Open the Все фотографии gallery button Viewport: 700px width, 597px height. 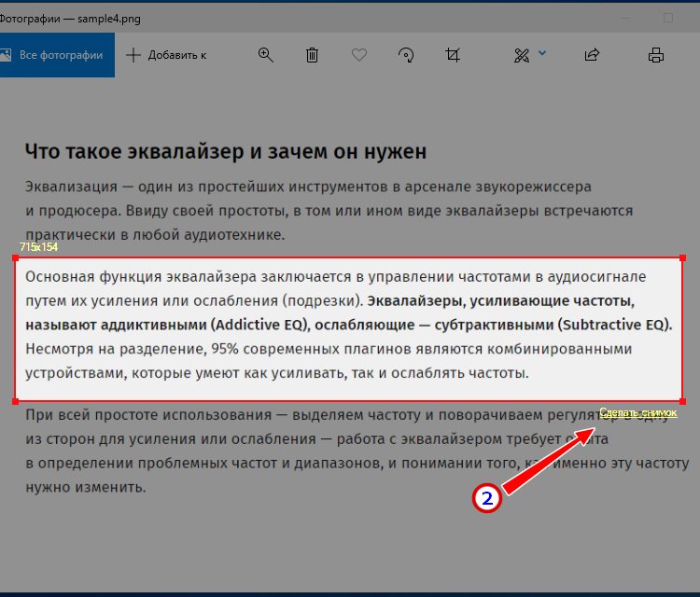pyautogui.click(x=55, y=55)
